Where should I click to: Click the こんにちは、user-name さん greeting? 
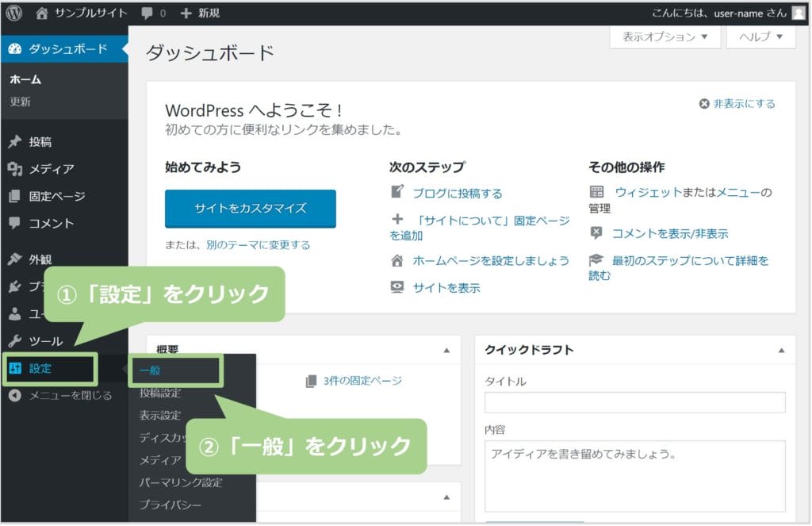tap(718, 13)
